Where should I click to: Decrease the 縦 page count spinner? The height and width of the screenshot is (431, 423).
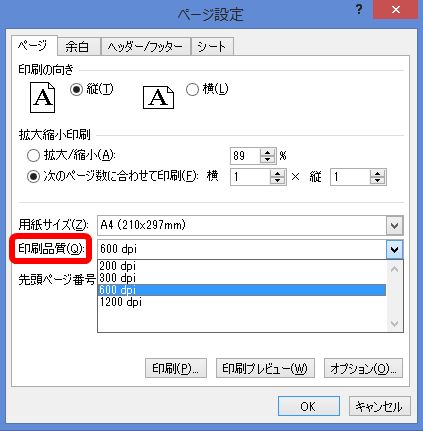pyautogui.click(x=377, y=180)
